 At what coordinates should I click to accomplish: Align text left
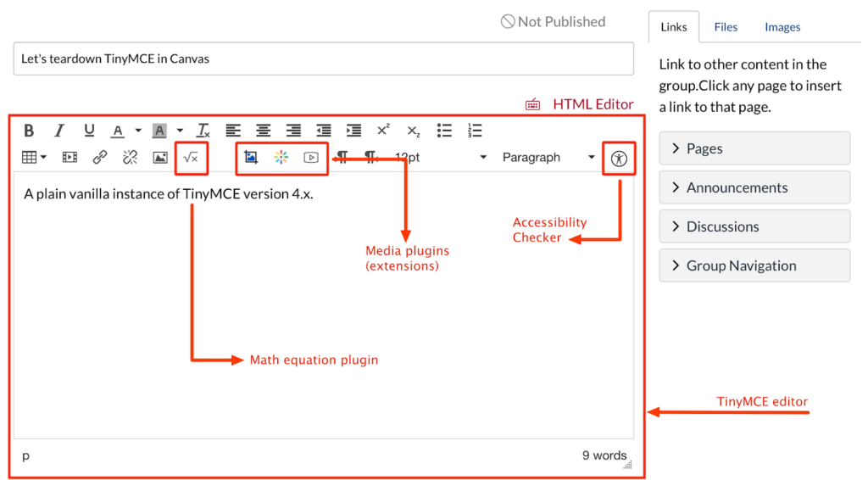233,131
